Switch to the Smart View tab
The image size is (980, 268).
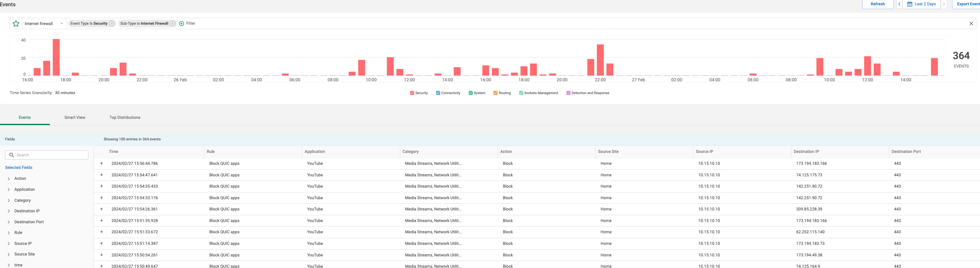(x=75, y=118)
